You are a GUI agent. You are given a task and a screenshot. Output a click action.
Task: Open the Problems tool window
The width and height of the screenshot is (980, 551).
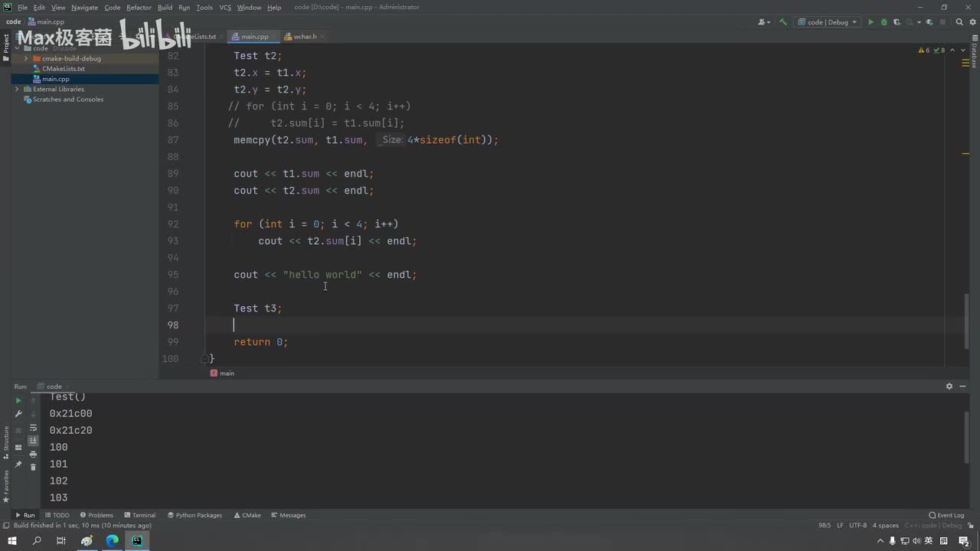point(96,515)
